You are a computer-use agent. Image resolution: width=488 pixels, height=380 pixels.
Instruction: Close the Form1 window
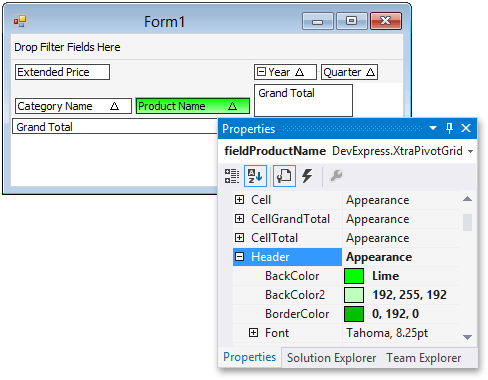(x=386, y=21)
